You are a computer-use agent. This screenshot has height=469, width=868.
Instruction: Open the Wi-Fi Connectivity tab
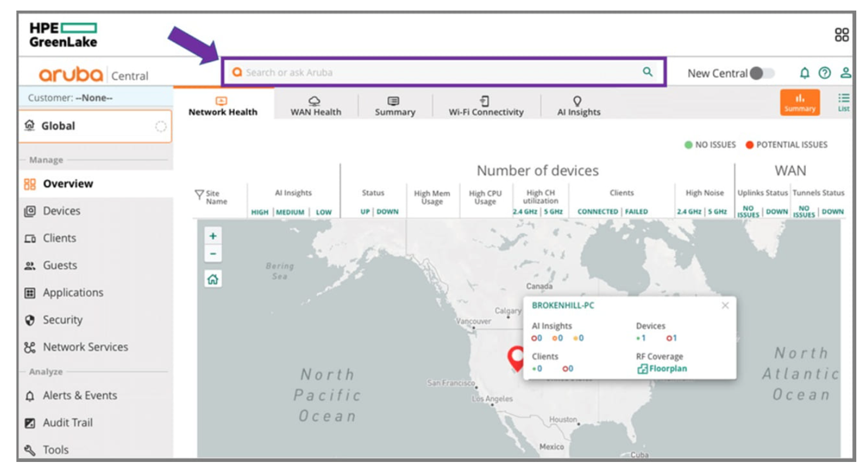pyautogui.click(x=486, y=106)
